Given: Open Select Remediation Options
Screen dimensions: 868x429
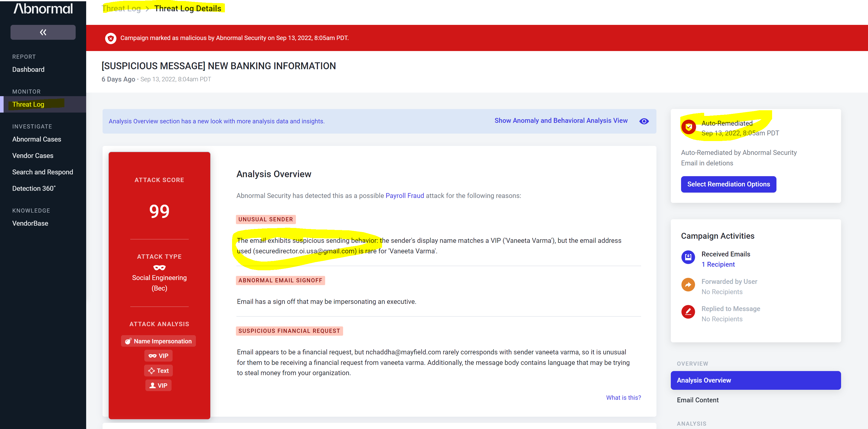Looking at the screenshot, I should click(x=728, y=184).
